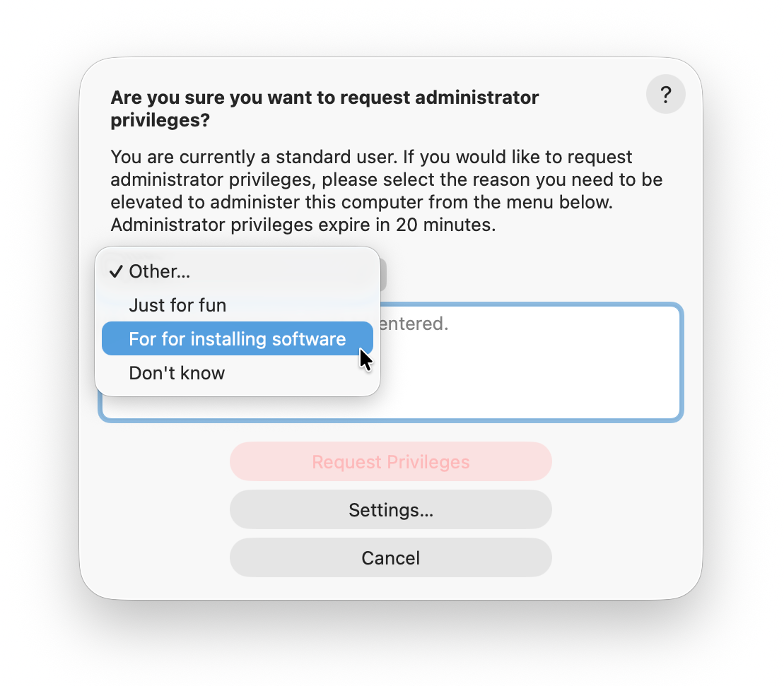Click the question mark help button
The image size is (784, 686).
pyautogui.click(x=665, y=95)
